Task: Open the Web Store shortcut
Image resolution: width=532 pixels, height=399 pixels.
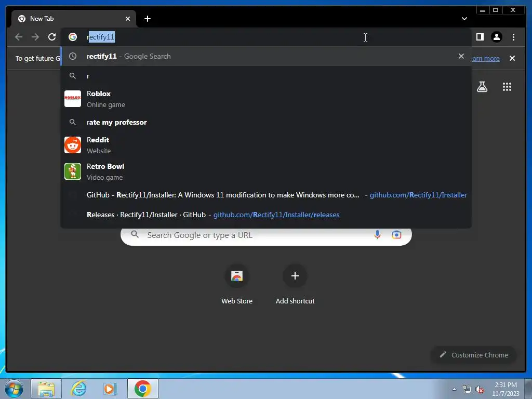Action: pos(237,284)
